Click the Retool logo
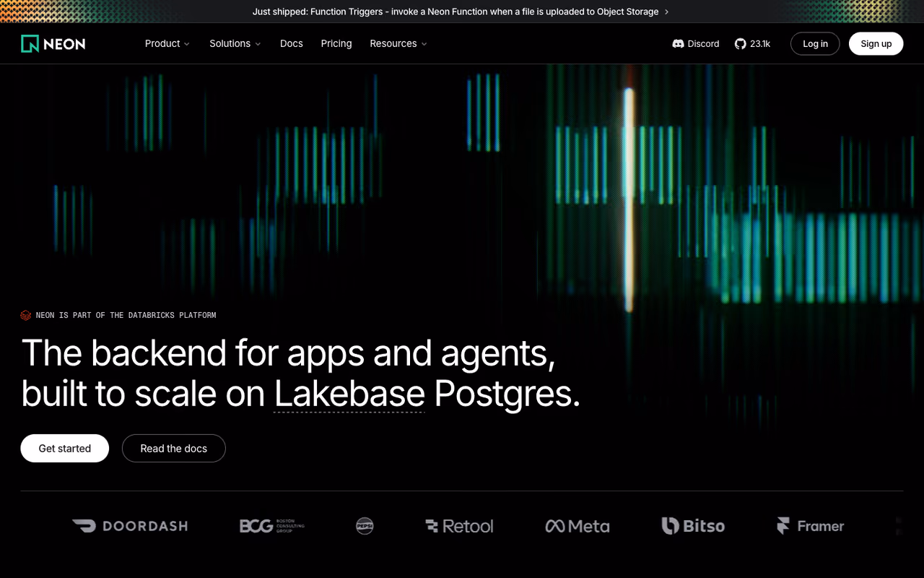 click(x=459, y=526)
